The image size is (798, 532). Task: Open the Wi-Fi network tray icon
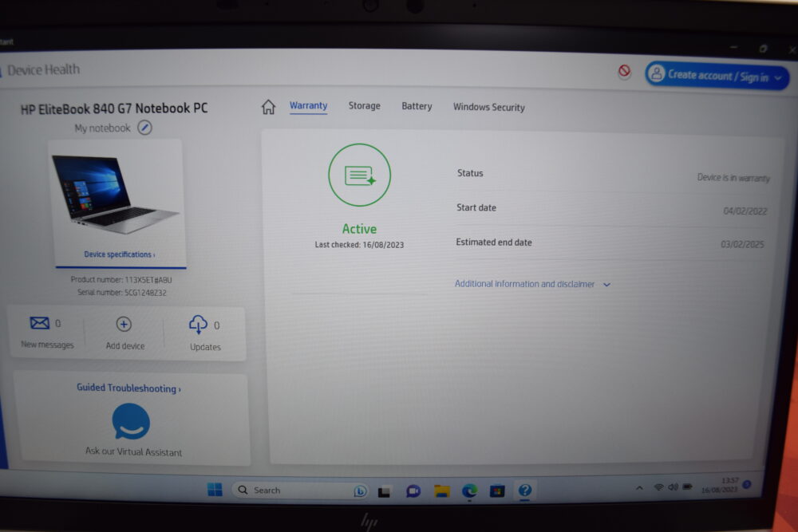(658, 487)
